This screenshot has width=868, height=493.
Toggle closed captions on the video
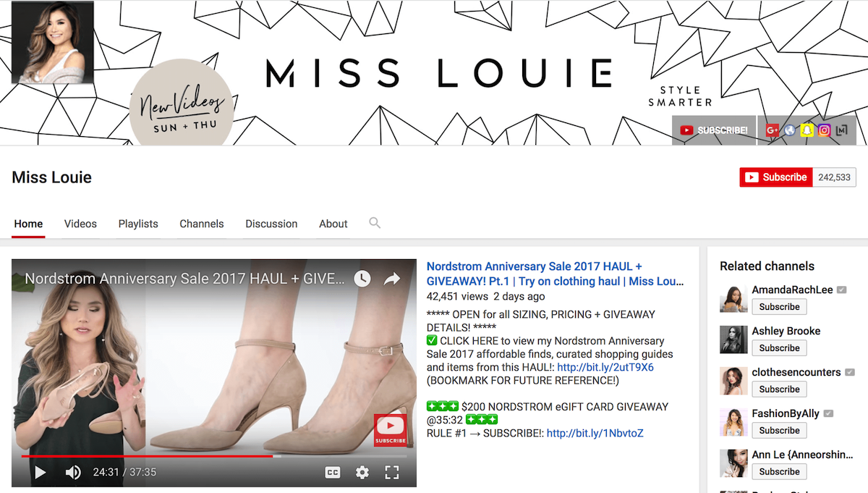tap(333, 473)
